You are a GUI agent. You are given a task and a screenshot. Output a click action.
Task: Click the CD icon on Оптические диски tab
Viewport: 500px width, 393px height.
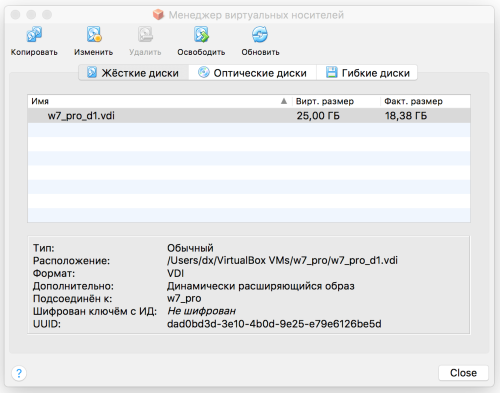pyautogui.click(x=203, y=72)
